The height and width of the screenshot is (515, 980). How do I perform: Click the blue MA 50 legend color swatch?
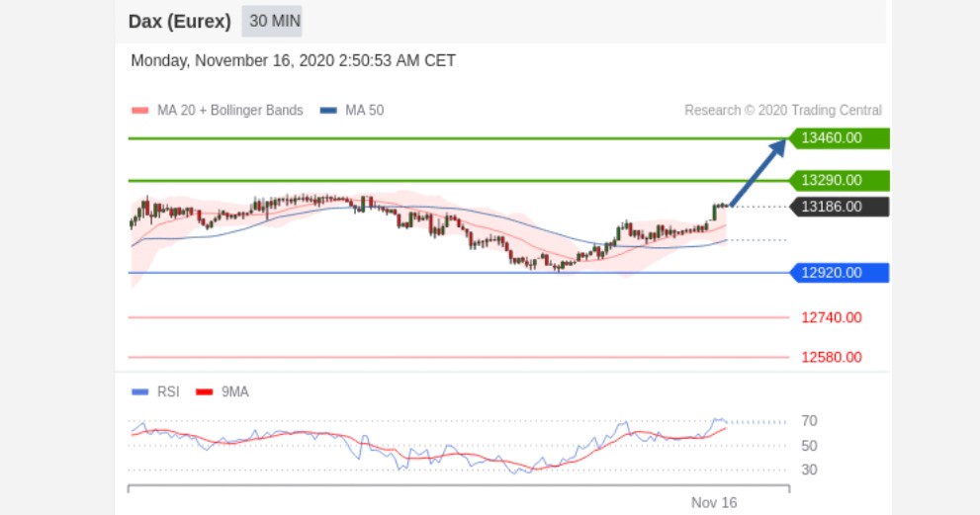coord(328,111)
